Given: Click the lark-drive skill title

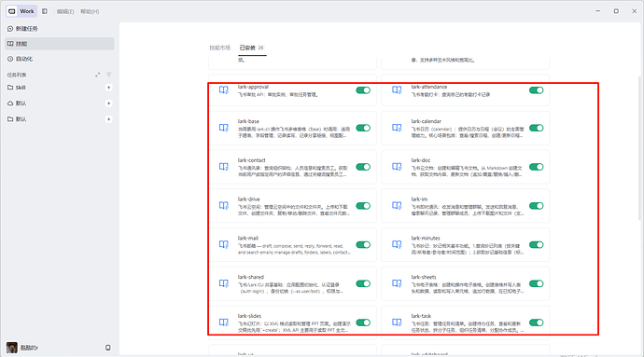Looking at the screenshot, I should click(248, 199).
